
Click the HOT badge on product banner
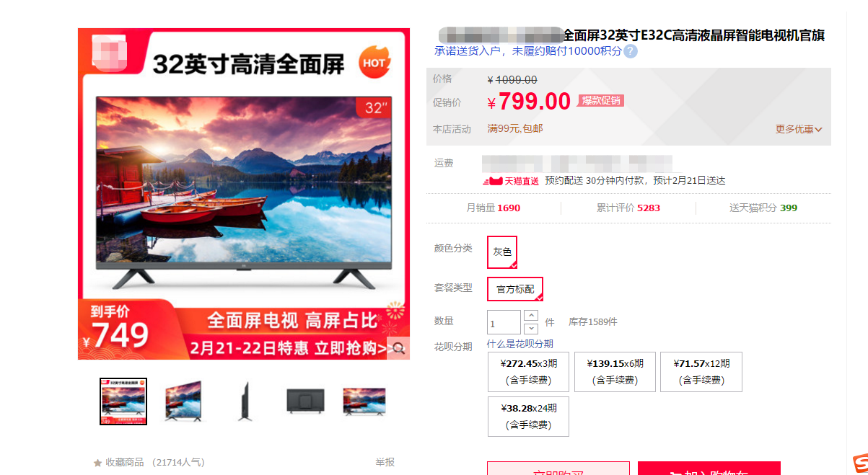[374, 63]
